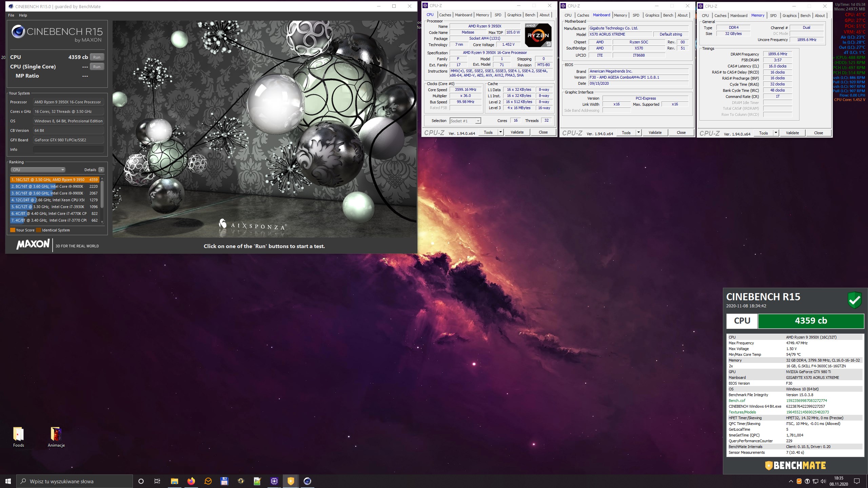This screenshot has width=868, height=488.
Task: Switch to Cinebench via taskbar icon
Action: coord(307,481)
